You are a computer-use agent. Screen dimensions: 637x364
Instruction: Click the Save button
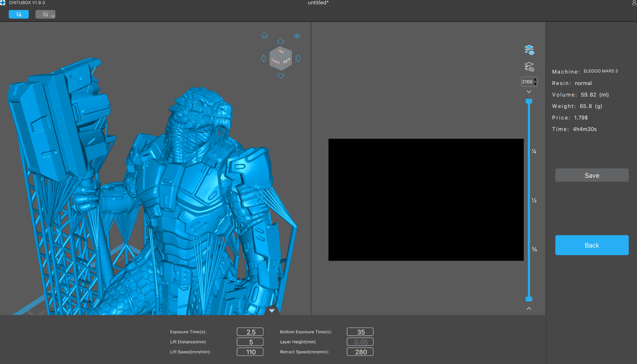click(x=592, y=175)
